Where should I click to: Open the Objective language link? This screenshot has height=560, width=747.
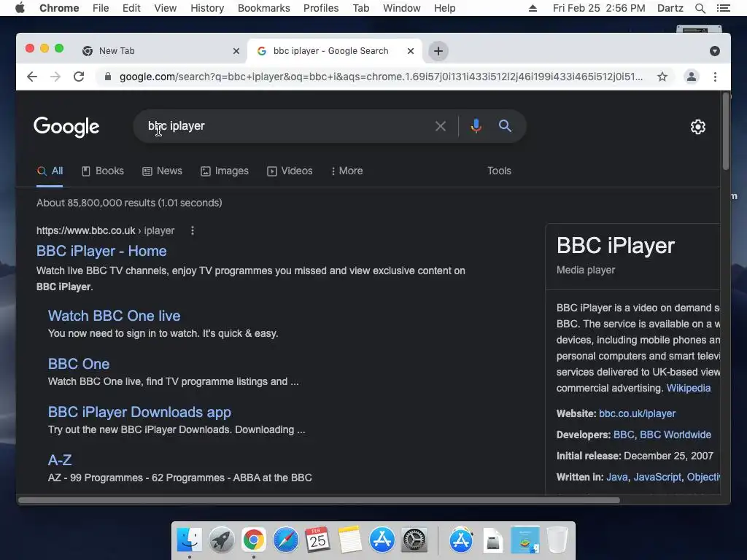pyautogui.click(x=703, y=477)
